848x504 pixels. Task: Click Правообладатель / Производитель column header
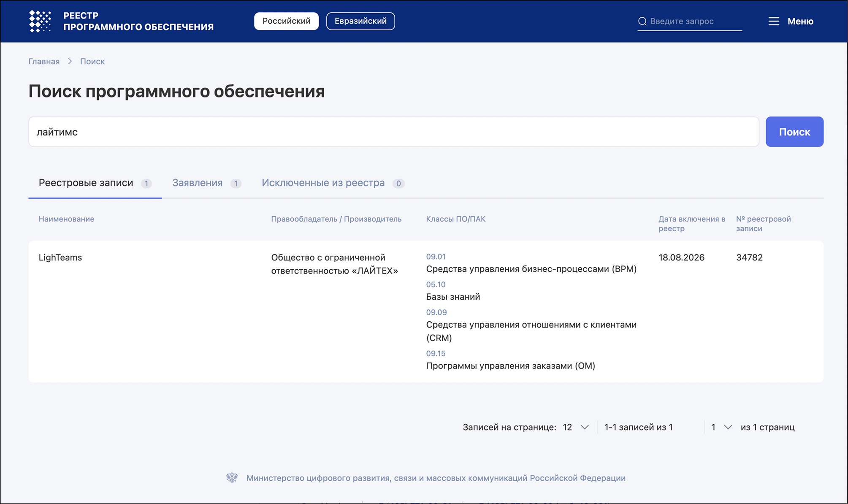point(336,219)
